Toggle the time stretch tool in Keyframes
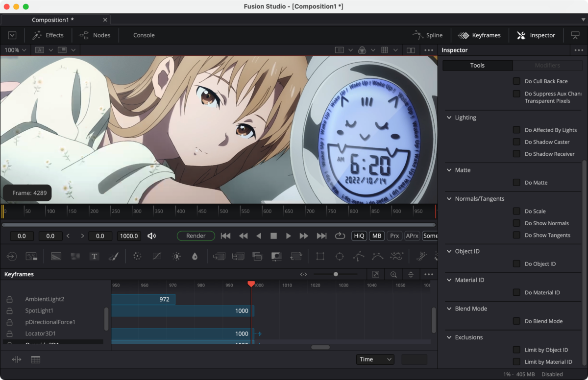The height and width of the screenshot is (380, 588). pyautogui.click(x=17, y=359)
